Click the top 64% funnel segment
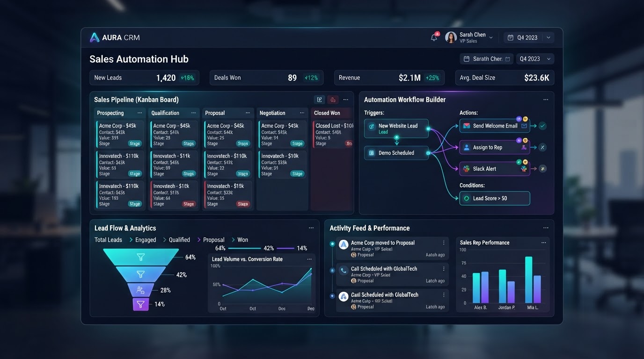This screenshot has width=644, height=359. click(141, 257)
